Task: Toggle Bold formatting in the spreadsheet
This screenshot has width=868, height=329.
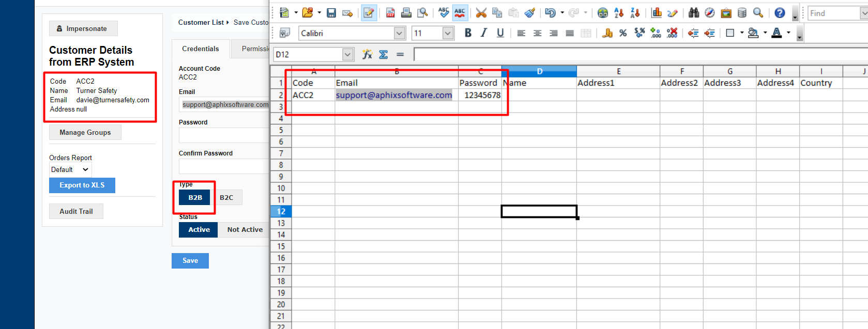Action: point(468,33)
